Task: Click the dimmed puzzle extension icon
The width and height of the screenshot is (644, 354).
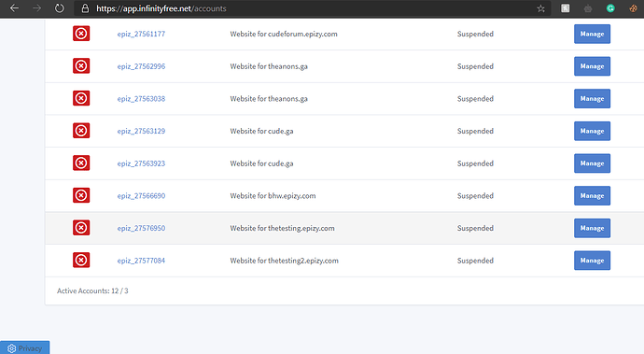Action: click(x=588, y=8)
